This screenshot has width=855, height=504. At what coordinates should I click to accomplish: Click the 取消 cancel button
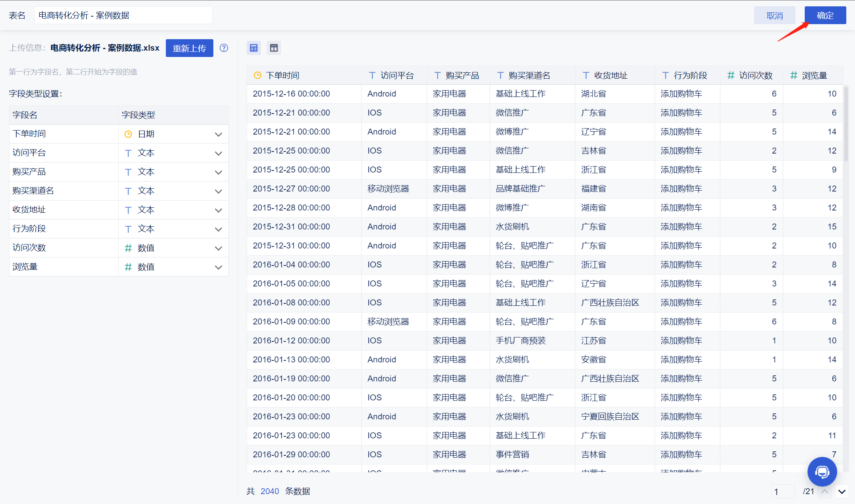pyautogui.click(x=774, y=15)
